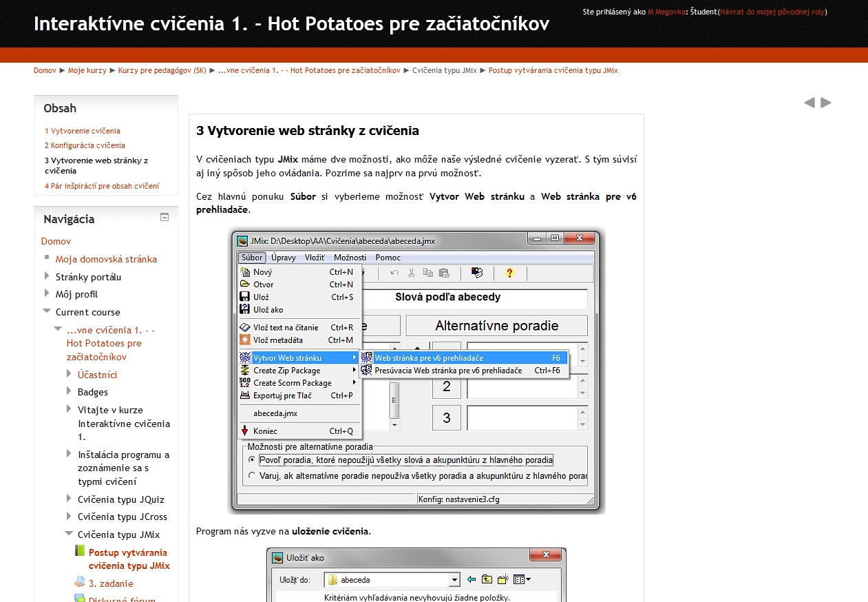Click the Copy icon in the JMix toolbar
The width and height of the screenshot is (868, 602).
427,273
